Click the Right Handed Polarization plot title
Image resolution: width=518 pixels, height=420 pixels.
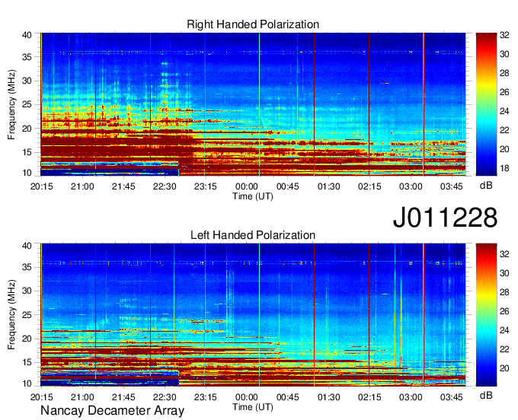pos(253,24)
